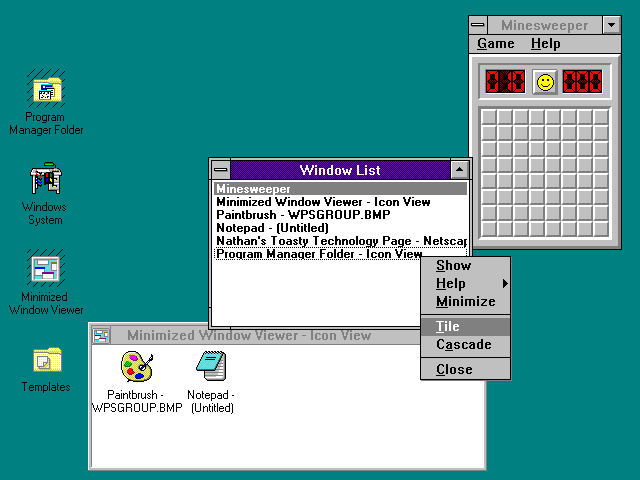The height and width of the screenshot is (480, 640).
Task: Click the Window List title bar
Action: (x=340, y=169)
